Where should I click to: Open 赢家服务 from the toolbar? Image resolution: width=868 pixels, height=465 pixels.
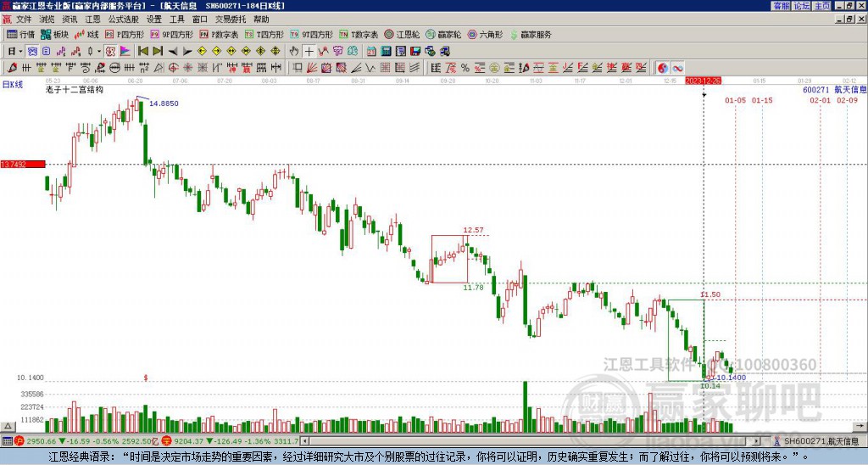(x=531, y=34)
